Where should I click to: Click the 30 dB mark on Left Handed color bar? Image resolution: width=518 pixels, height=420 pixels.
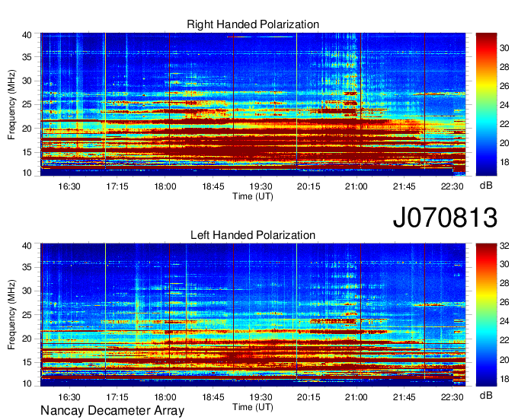504,264
